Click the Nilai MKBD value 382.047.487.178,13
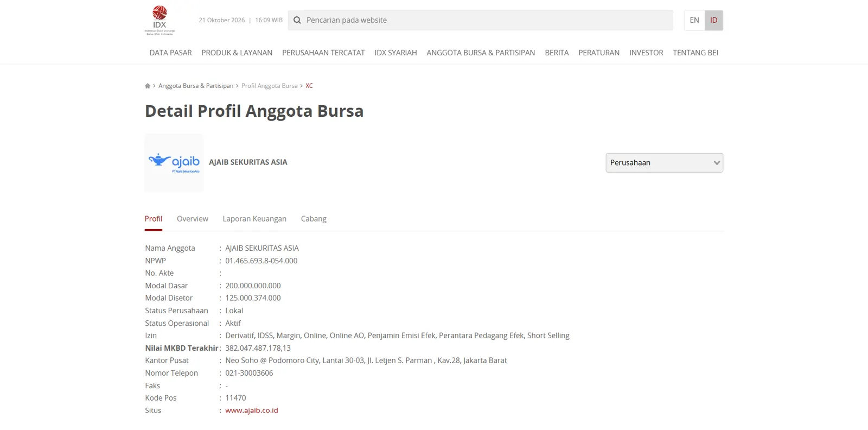868x430 pixels. tap(258, 348)
